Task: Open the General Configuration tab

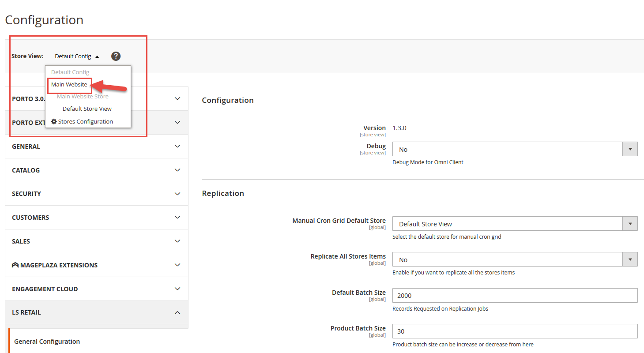Action: click(47, 342)
